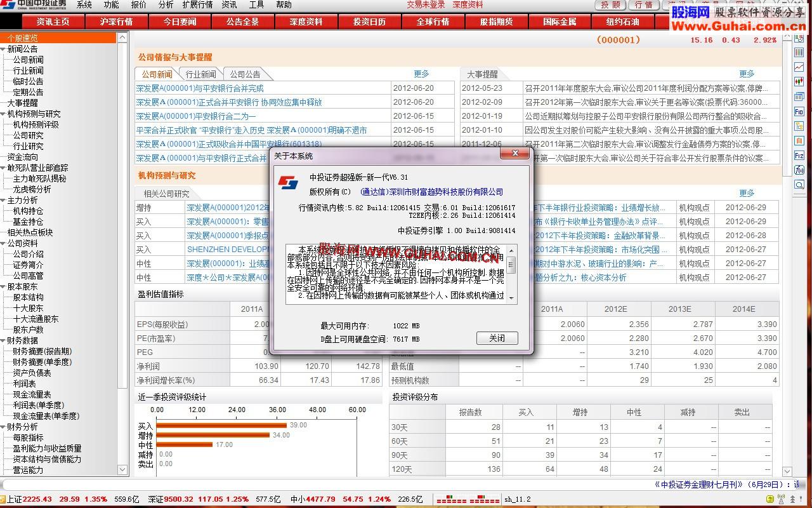Switch to 沪深行情 navigation tab
This screenshot has height=508, width=812.
116,22
